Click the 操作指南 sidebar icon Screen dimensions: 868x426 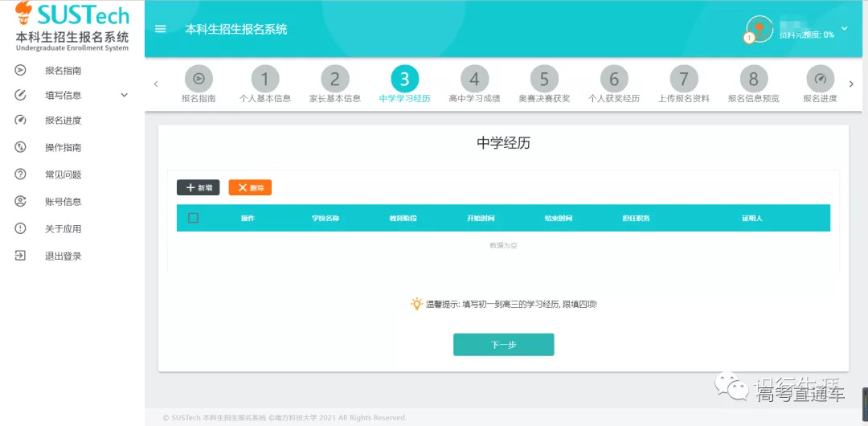click(x=20, y=147)
